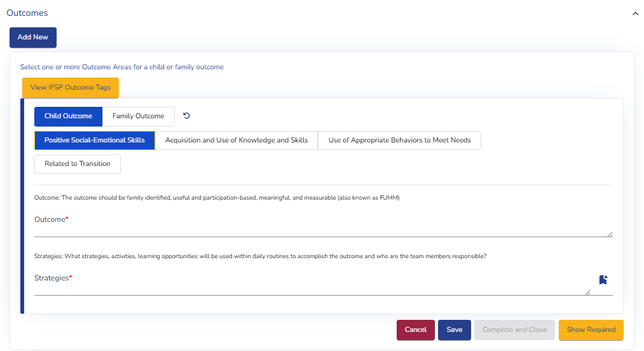Viewport: 644px width, 351px height.
Task: Save the outcome form
Action: coord(454,330)
